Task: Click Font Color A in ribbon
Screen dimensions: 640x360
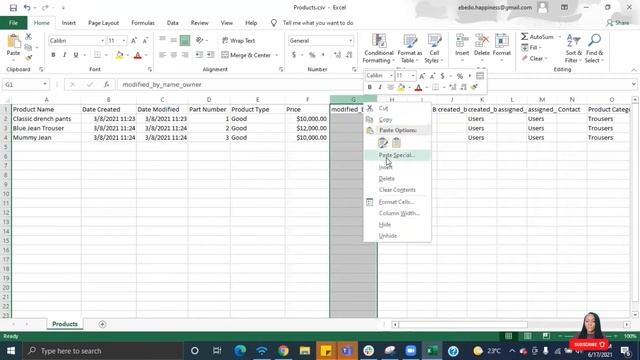Action: point(138,55)
